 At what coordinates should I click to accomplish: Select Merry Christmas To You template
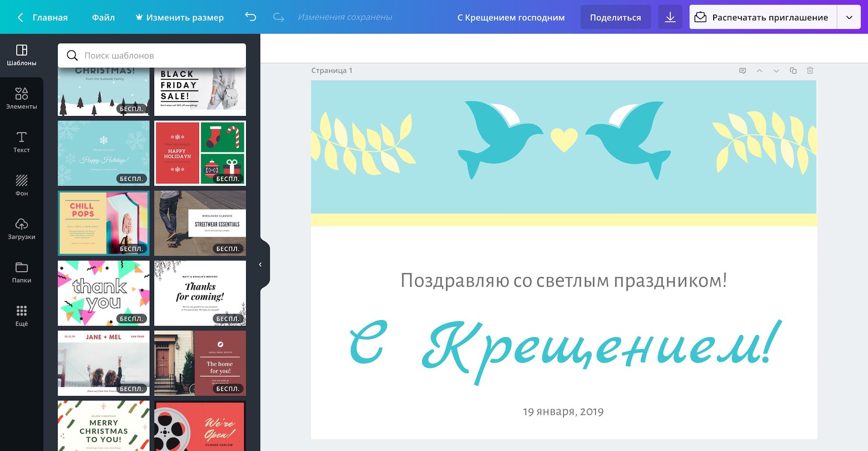tap(103, 426)
